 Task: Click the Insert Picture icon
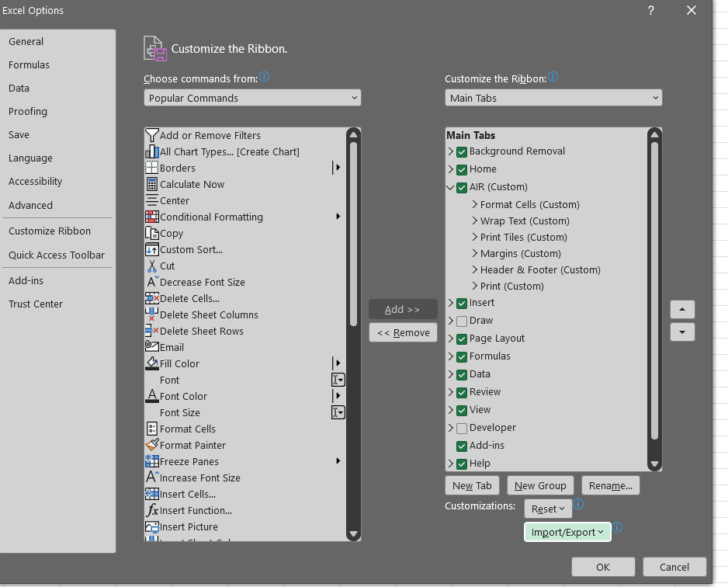[x=152, y=526]
